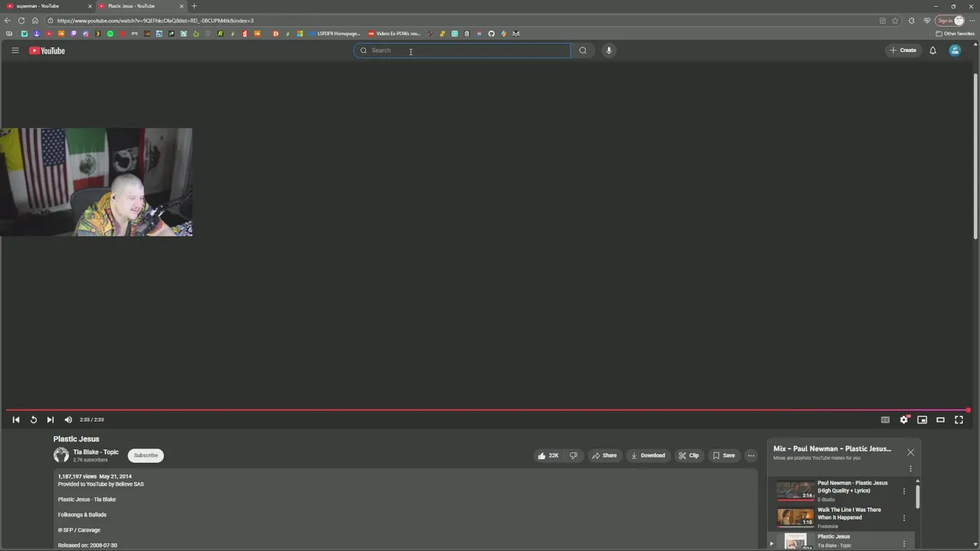This screenshot has height=551, width=980.
Task: Switch to the superman - YouTube tab
Action: coord(46,6)
